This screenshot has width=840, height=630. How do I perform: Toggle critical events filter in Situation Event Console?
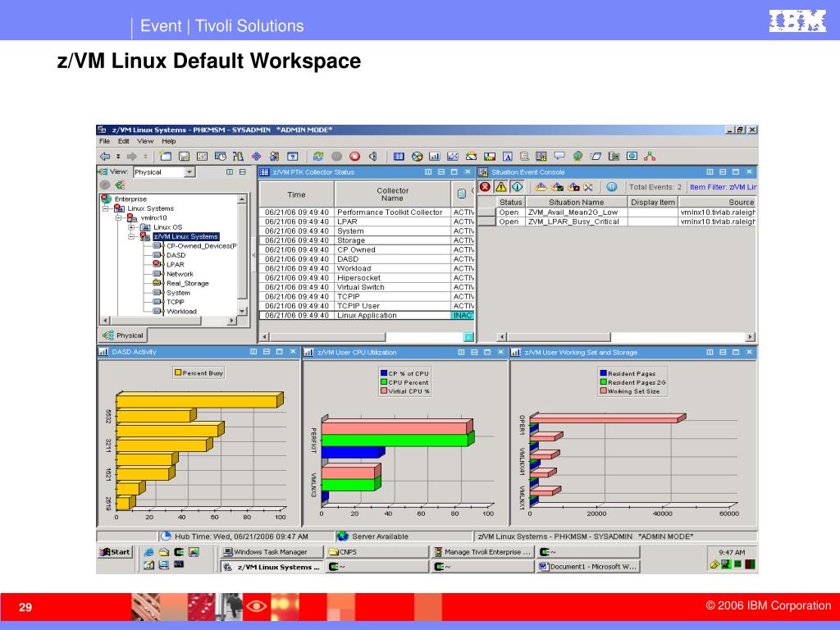485,186
